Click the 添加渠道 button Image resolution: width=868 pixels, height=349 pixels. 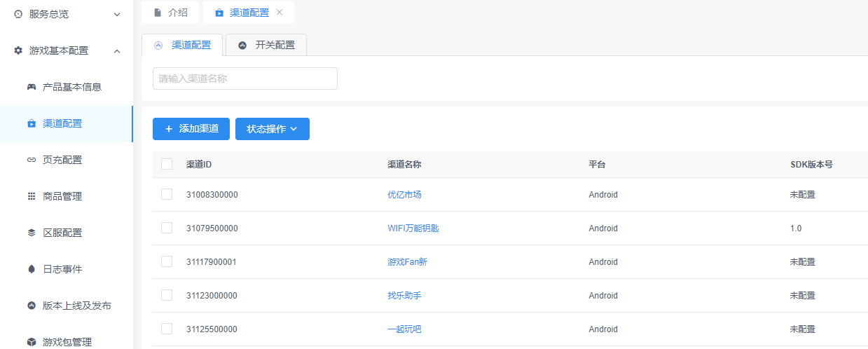click(191, 129)
